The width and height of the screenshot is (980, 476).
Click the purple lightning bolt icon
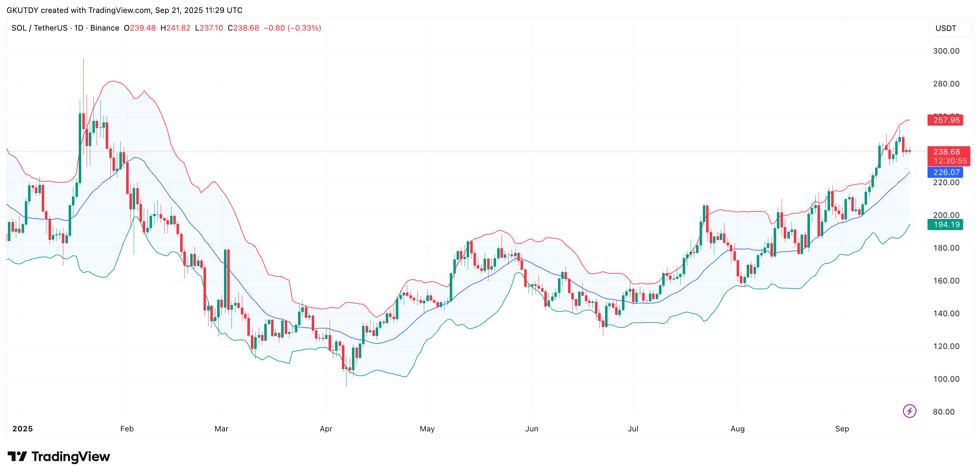(x=909, y=411)
